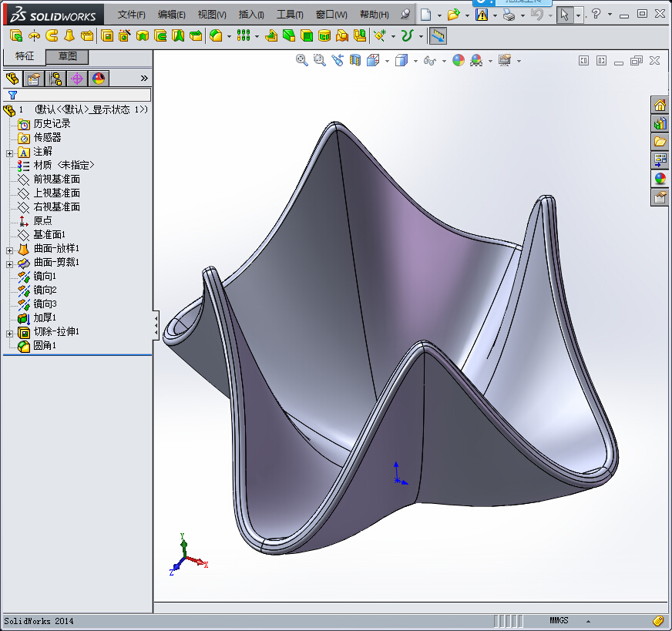Open Edit Appearance with the colored ball icon
The width and height of the screenshot is (672, 631).
click(x=459, y=60)
